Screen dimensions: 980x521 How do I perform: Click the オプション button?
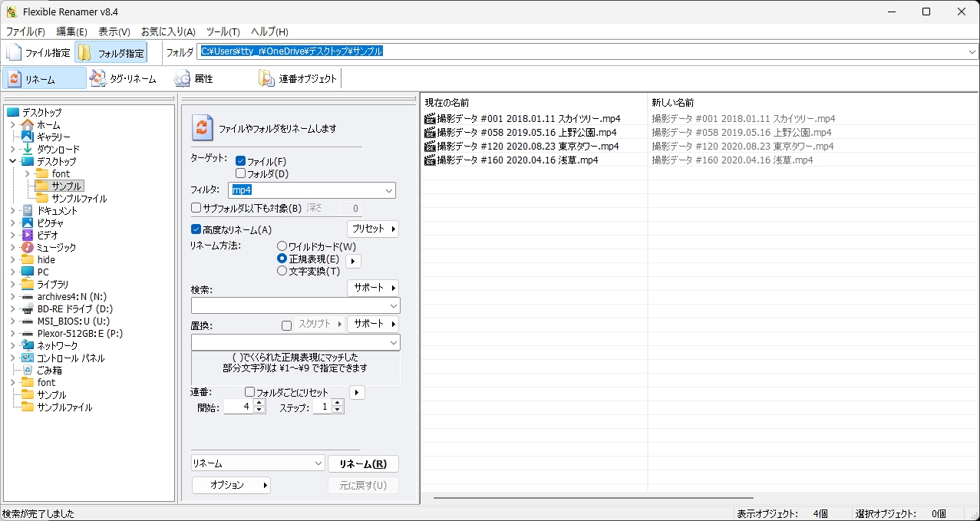click(x=231, y=485)
